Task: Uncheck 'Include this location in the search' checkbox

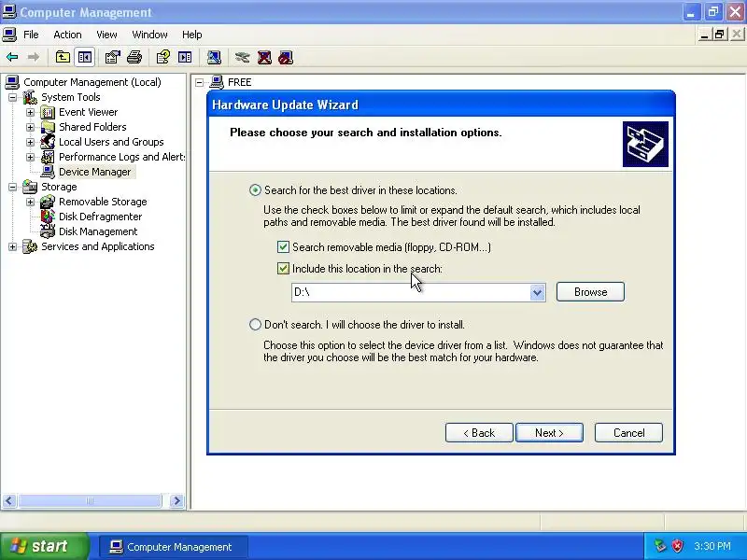Action: point(283,269)
